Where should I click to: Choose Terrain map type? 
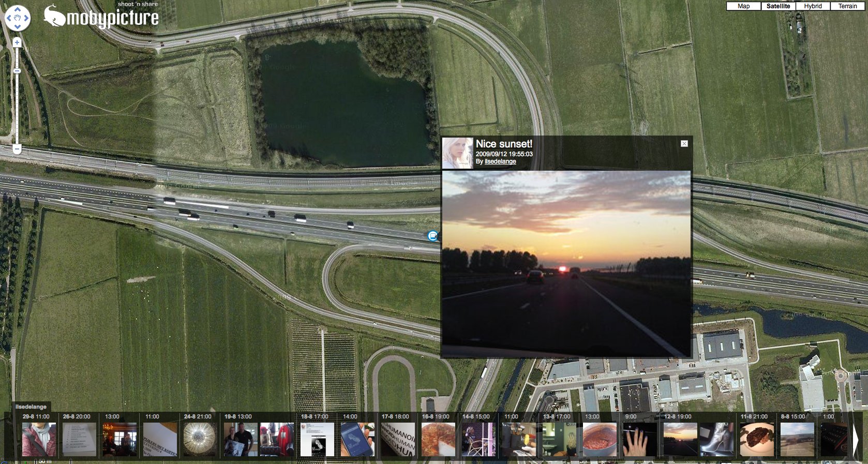(x=847, y=6)
